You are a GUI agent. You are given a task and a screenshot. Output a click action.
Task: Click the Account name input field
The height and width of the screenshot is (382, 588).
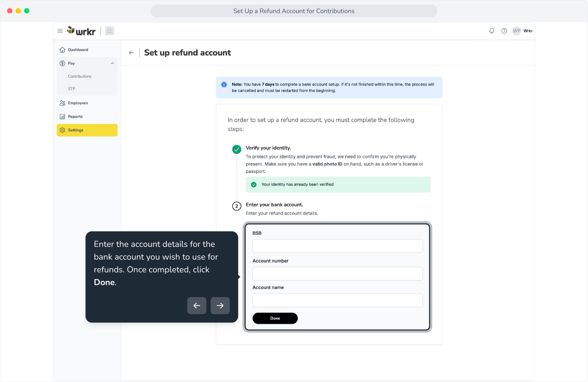(337, 300)
